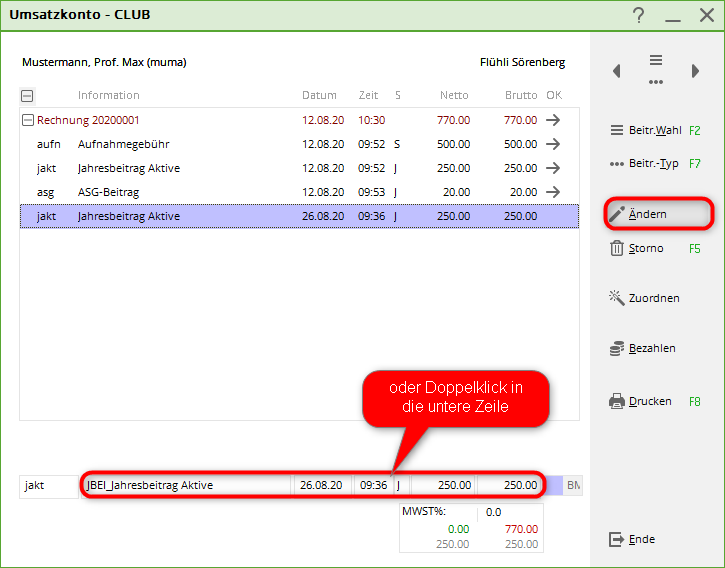The height and width of the screenshot is (568, 725).
Task: Click the JBEI_Jahresbeitrag Aktive text field
Action: [x=185, y=485]
